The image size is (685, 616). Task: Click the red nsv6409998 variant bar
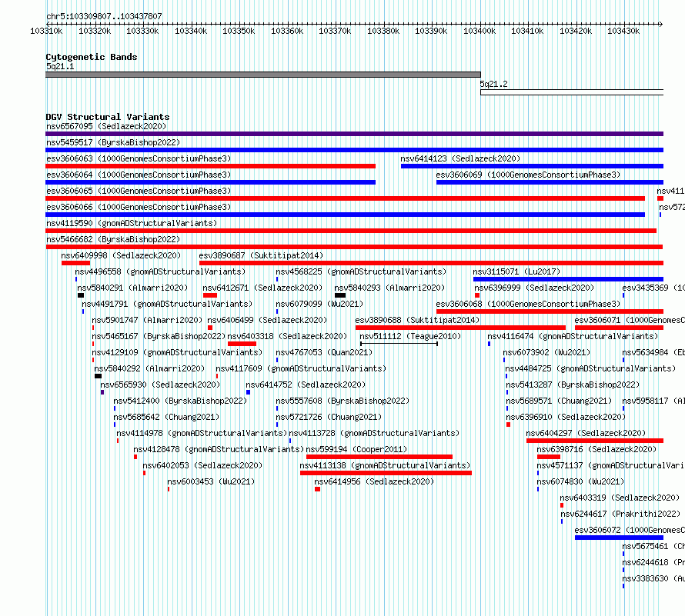pos(75,263)
